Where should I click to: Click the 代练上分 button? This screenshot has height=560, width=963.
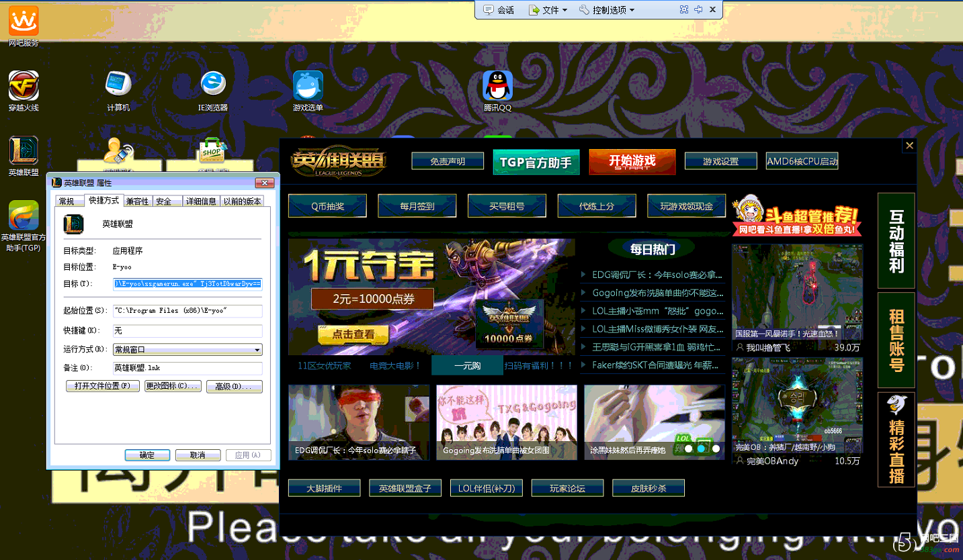pyautogui.click(x=597, y=206)
